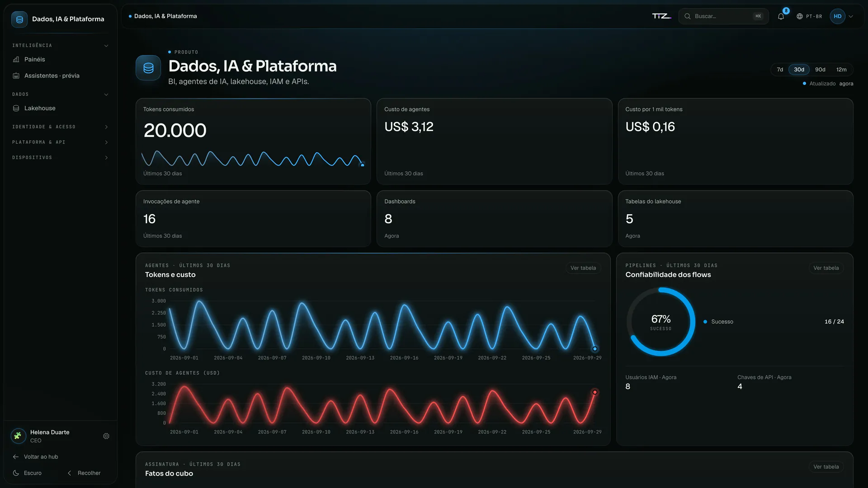Viewport: 868px width, 488px height.
Task: Click the Tokens consumidos sparkline
Action: click(253, 159)
